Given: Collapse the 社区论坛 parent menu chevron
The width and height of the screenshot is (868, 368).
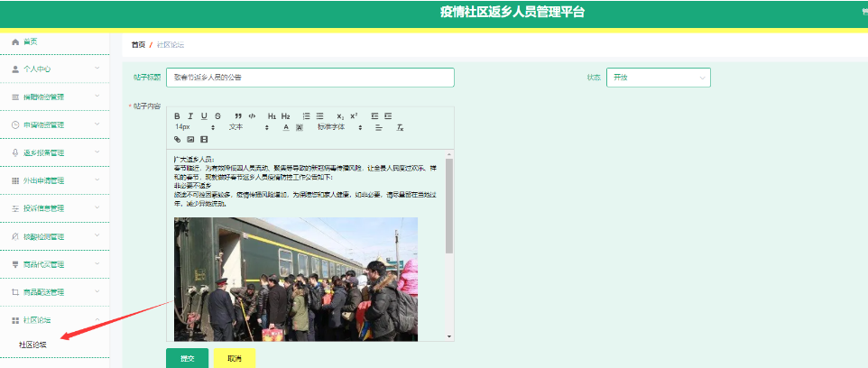Looking at the screenshot, I should (x=97, y=319).
